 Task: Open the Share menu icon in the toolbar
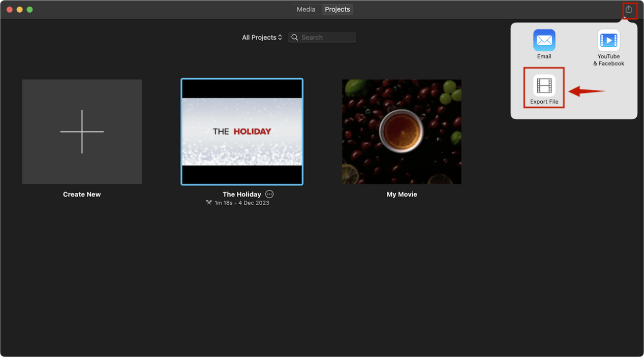point(629,10)
